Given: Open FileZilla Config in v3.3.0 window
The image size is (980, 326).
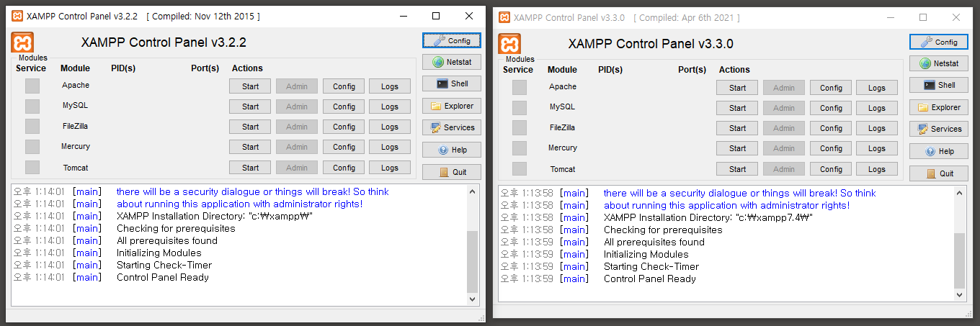Looking at the screenshot, I should pos(831,128).
